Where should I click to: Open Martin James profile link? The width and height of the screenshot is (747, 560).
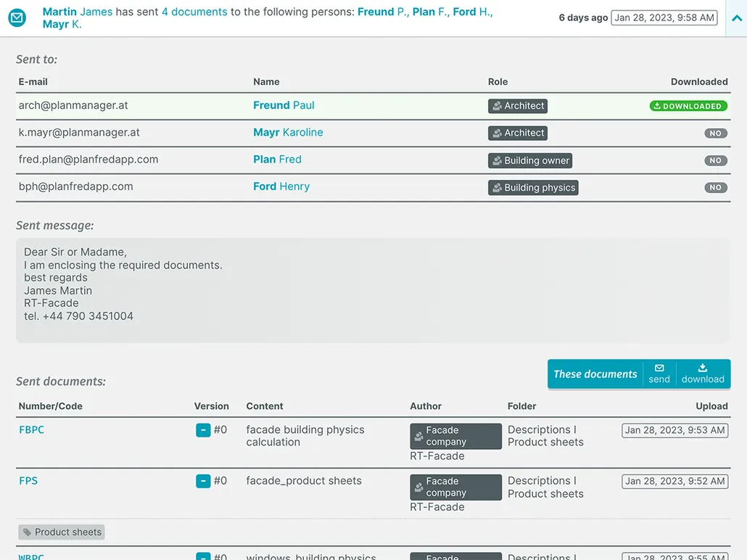[x=77, y=12]
